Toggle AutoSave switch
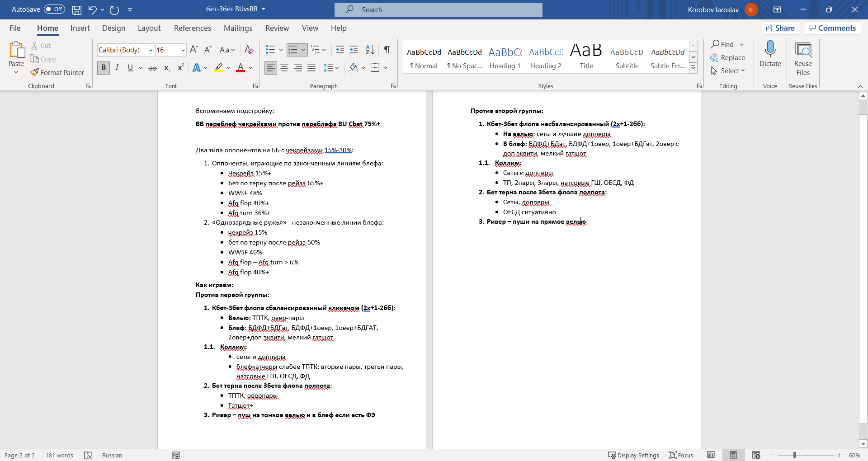Image resolution: width=868 pixels, height=461 pixels. (54, 9)
